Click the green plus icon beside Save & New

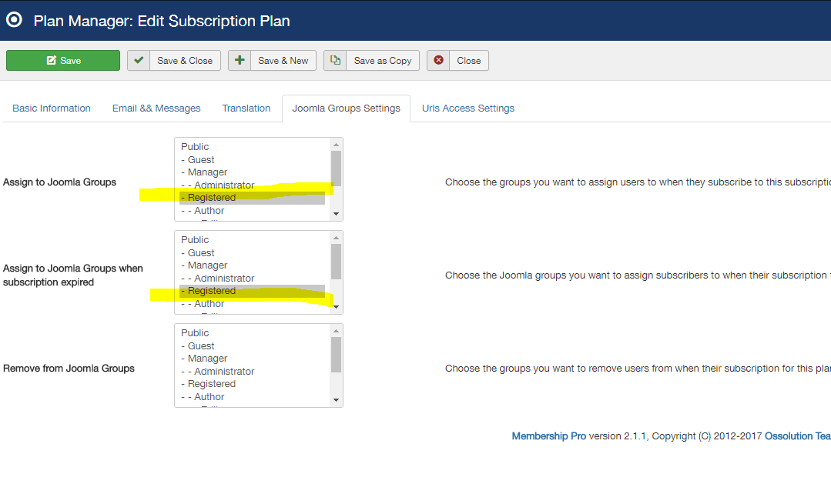[240, 60]
